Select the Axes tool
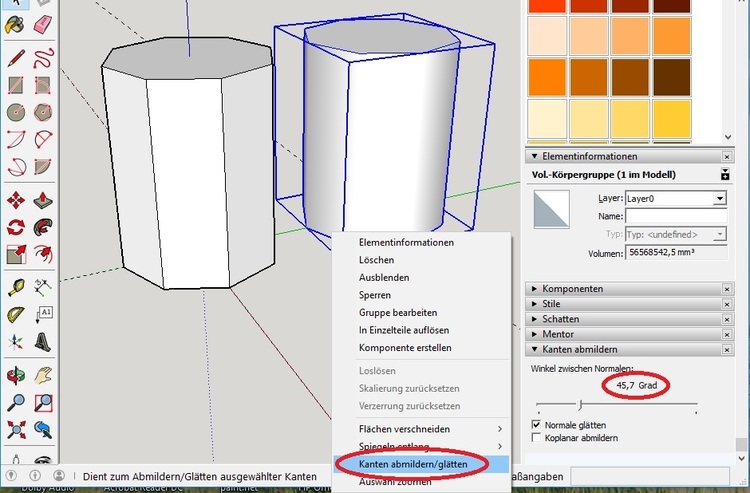This screenshot has width=750, height=493. pyautogui.click(x=15, y=342)
